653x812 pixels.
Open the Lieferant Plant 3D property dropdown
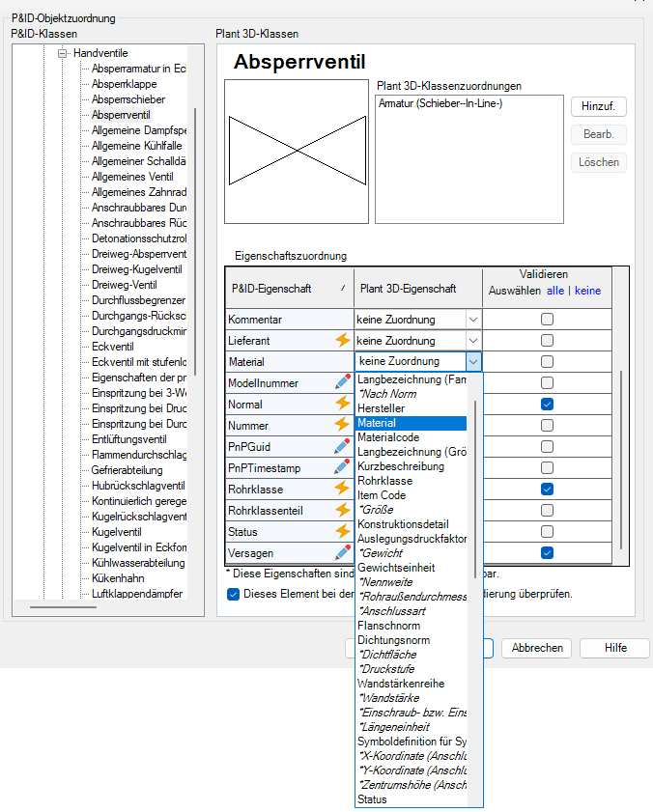click(473, 341)
